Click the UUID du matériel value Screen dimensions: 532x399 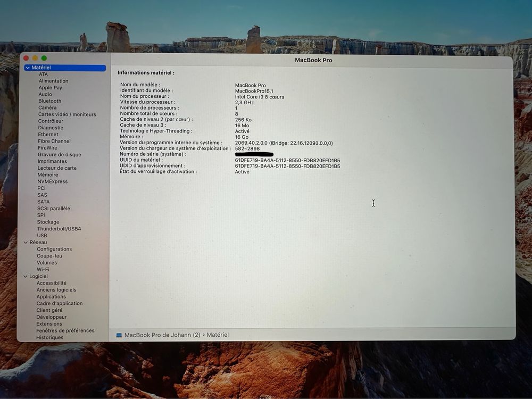pos(287,161)
